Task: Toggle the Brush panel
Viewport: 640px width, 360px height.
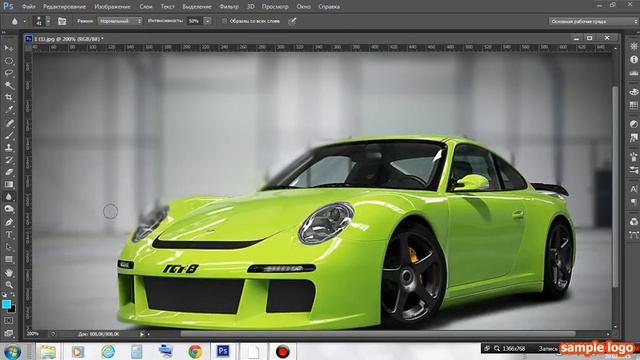Action: (62, 21)
